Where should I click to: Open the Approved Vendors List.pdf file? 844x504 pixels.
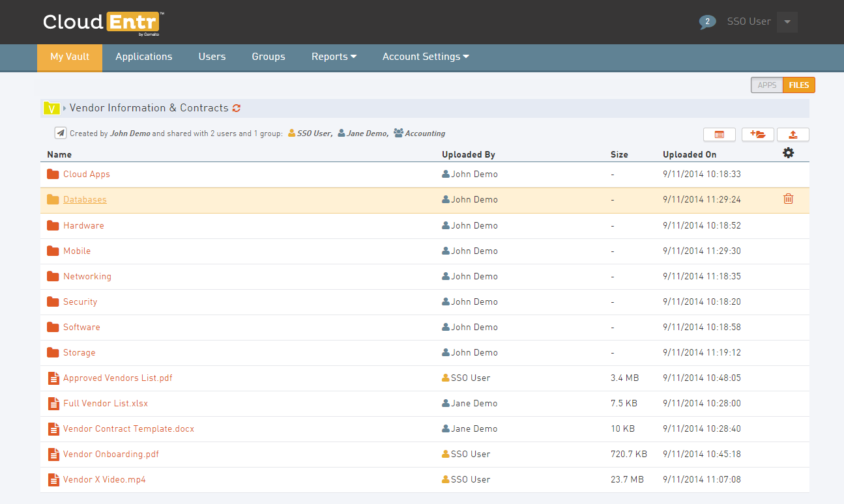(117, 378)
